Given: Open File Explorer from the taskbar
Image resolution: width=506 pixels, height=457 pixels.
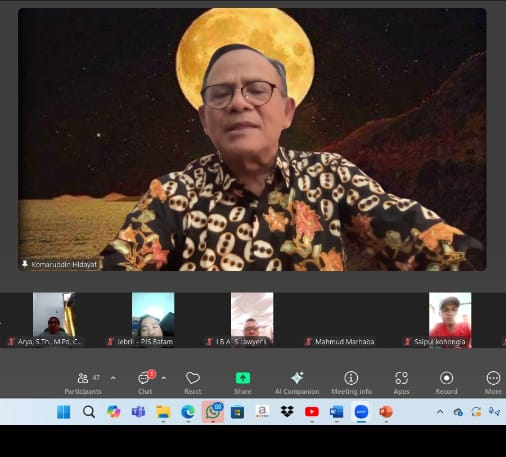Looking at the screenshot, I should click(x=163, y=412).
